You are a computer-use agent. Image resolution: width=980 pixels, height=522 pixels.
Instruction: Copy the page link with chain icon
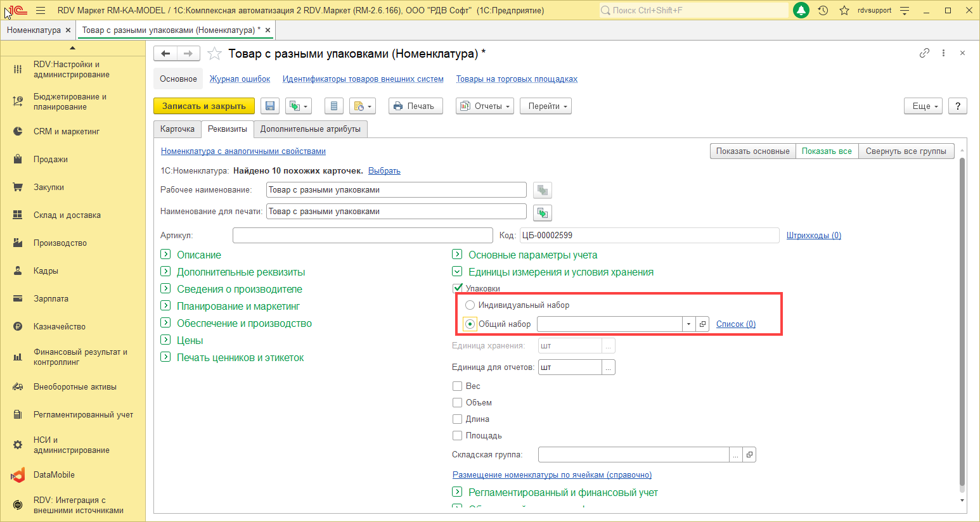point(924,53)
